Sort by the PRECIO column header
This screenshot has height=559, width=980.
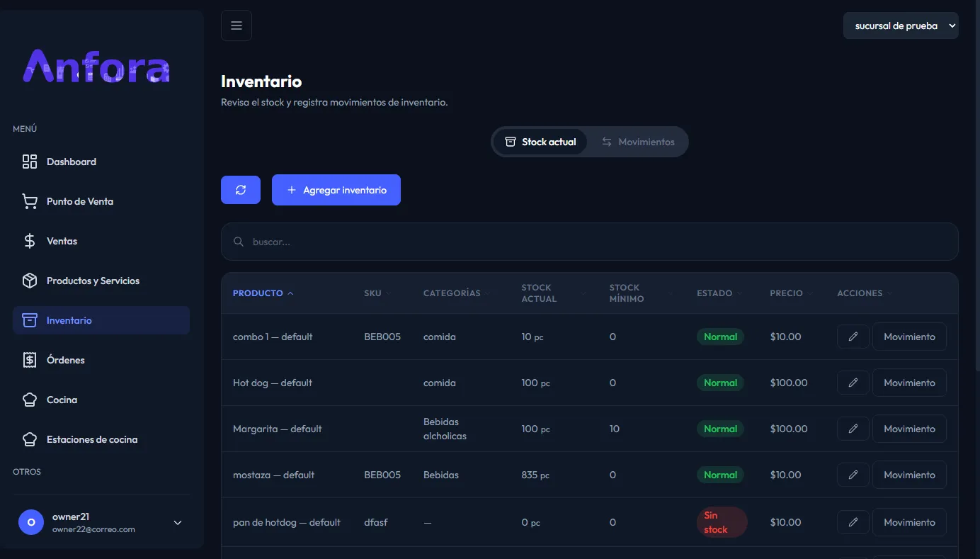click(x=792, y=293)
